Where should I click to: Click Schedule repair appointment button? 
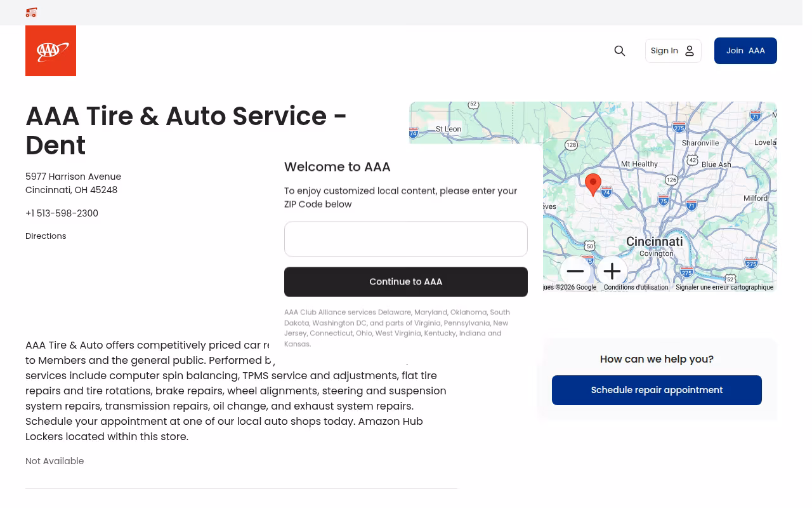[x=657, y=390]
